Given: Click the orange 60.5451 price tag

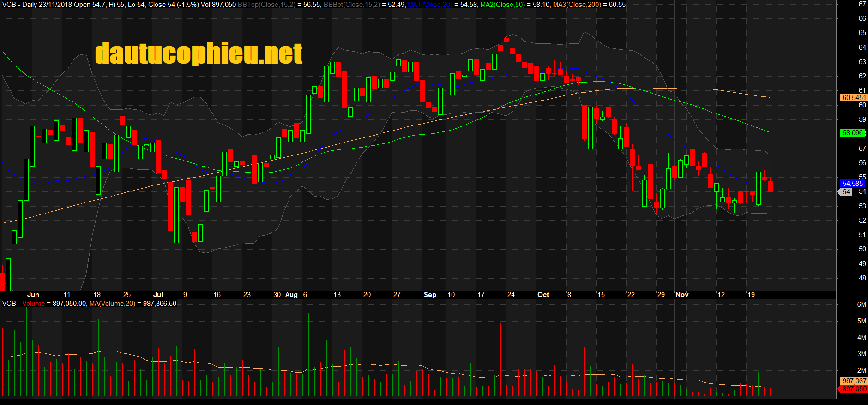Looking at the screenshot, I should [854, 98].
